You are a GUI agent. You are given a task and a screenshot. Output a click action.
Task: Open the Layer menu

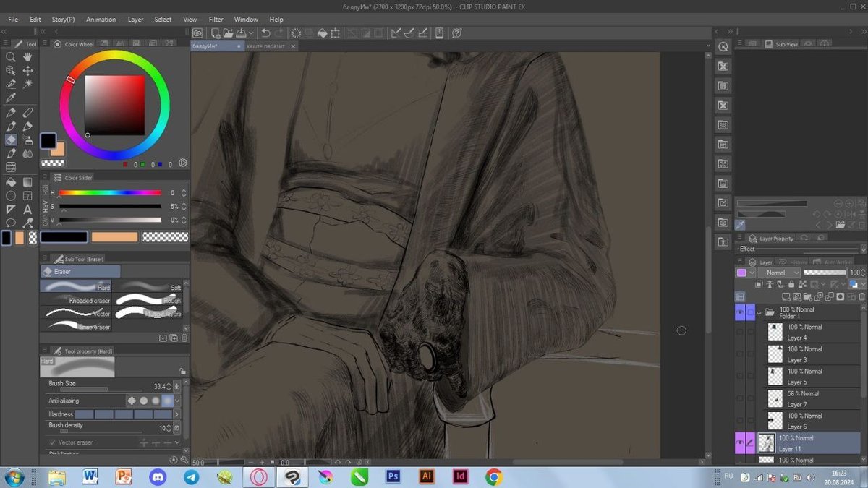click(135, 20)
